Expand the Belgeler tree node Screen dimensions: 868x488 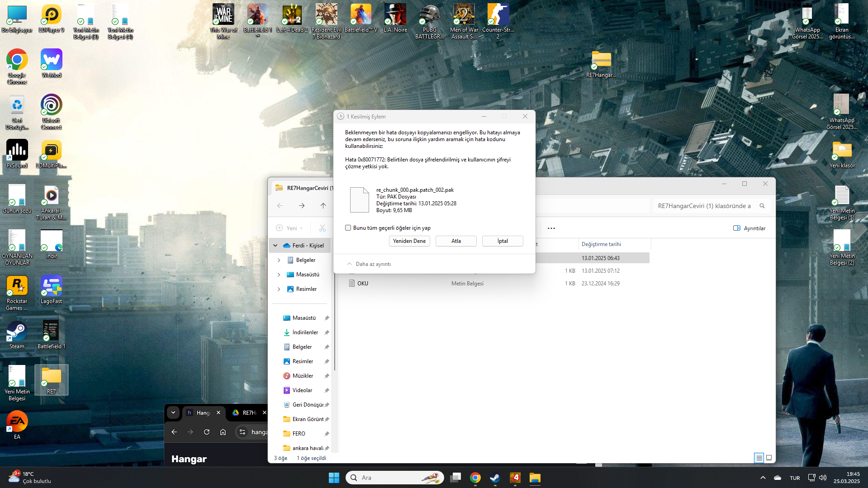(279, 260)
